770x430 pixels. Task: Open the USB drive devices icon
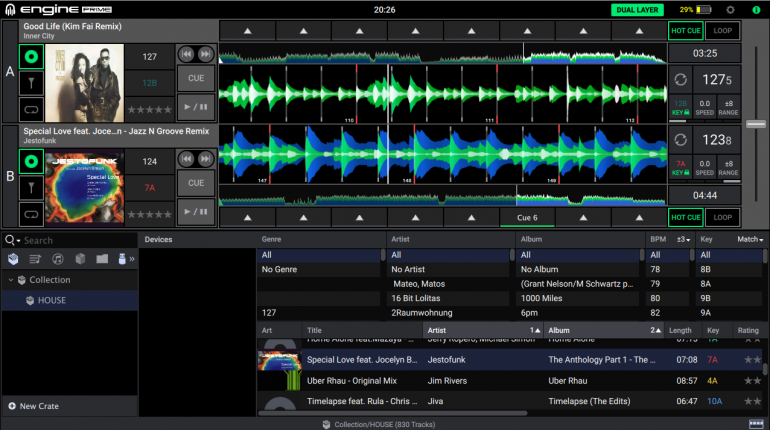tap(122, 259)
